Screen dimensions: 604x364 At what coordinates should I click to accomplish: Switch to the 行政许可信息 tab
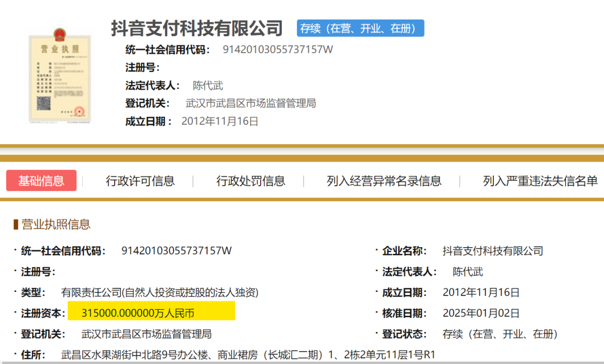pos(140,181)
